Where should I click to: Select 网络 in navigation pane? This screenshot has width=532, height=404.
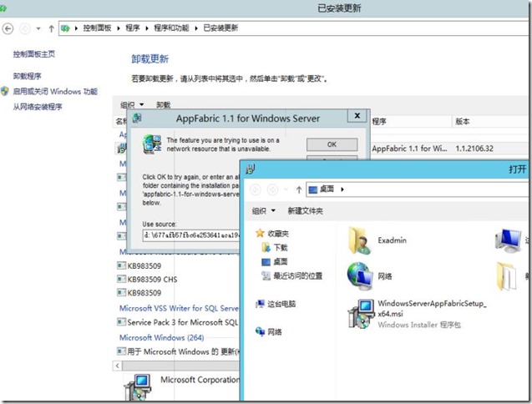coord(269,331)
